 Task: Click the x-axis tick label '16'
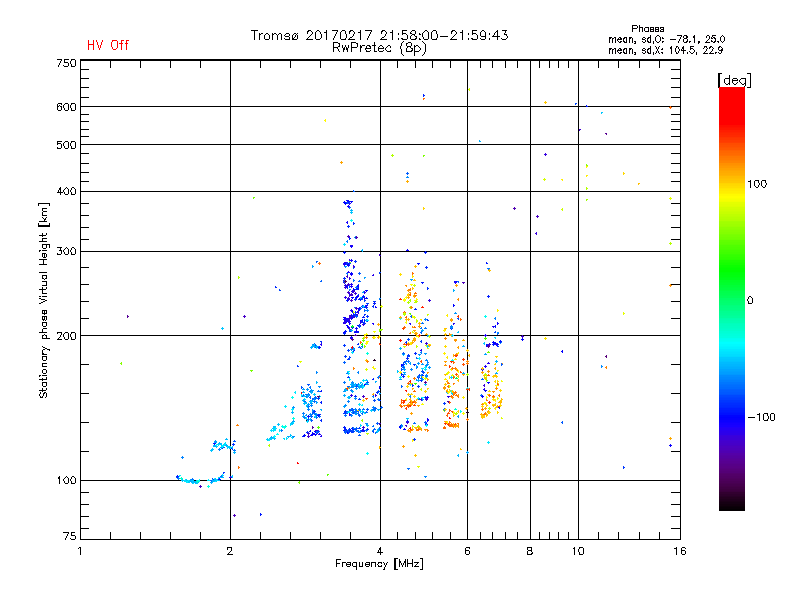(x=680, y=551)
